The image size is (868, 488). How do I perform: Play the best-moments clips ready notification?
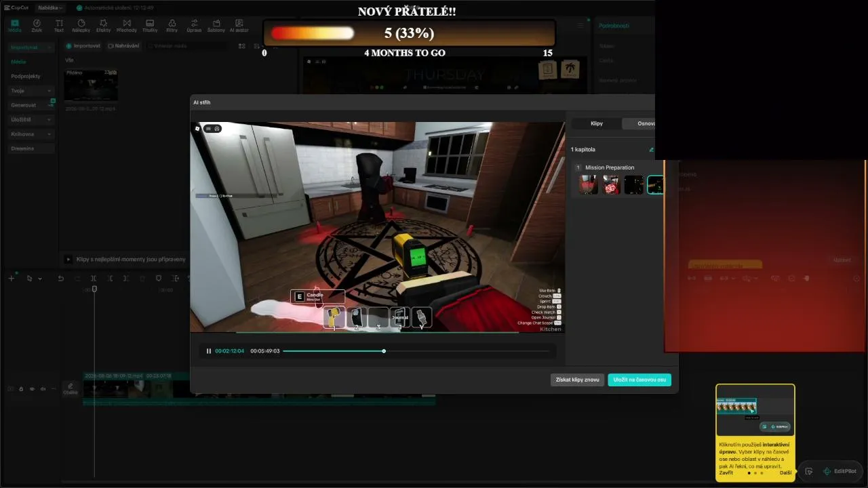point(68,260)
